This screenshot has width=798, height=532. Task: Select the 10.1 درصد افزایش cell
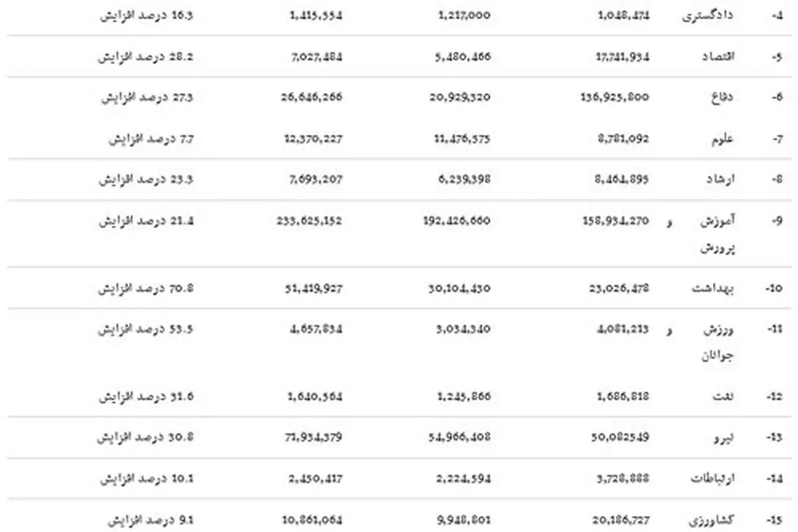[x=146, y=479]
